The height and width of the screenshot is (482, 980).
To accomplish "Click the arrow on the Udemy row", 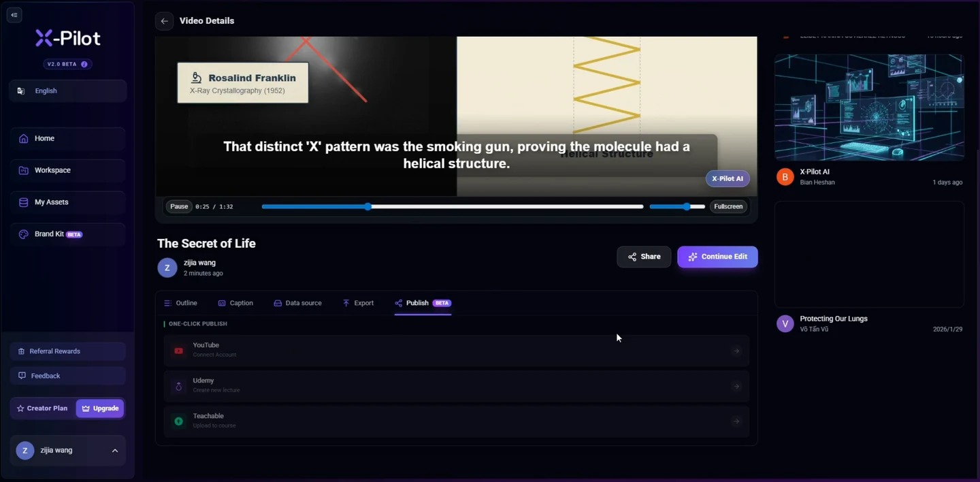I will click(x=736, y=386).
